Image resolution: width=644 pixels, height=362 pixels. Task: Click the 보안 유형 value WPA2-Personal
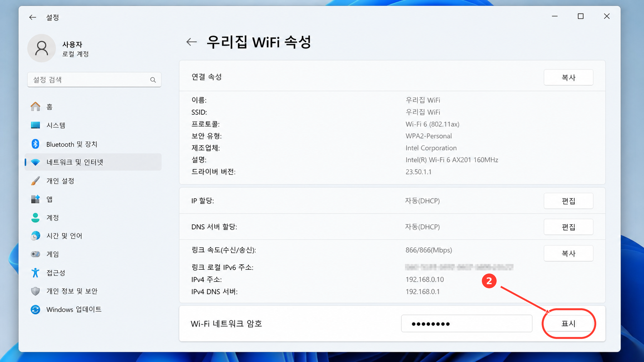coord(429,136)
